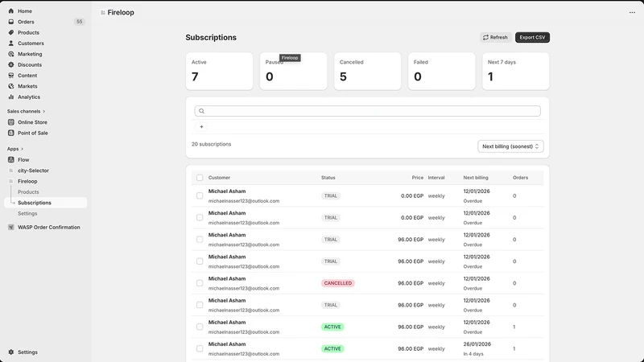The width and height of the screenshot is (644, 362).
Task: Click the WASP Order Confirmation icon
Action: 11,227
